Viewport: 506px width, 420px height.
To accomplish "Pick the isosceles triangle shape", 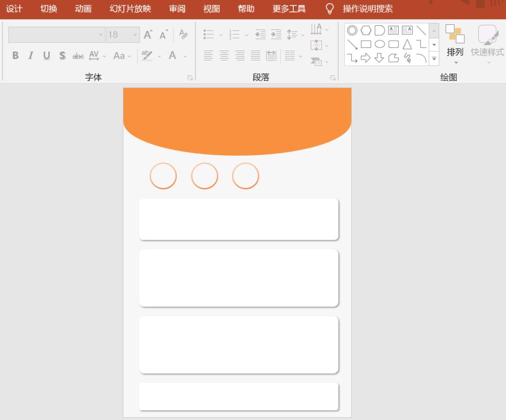I will click(x=407, y=44).
